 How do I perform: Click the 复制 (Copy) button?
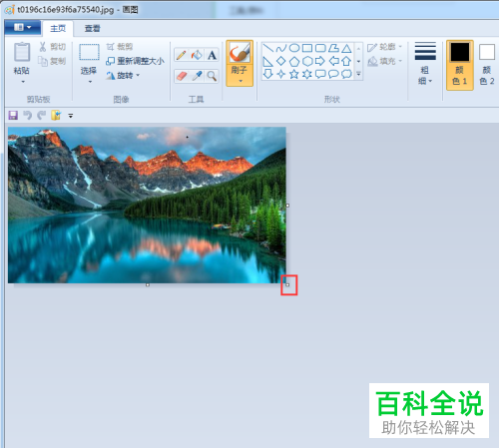53,61
